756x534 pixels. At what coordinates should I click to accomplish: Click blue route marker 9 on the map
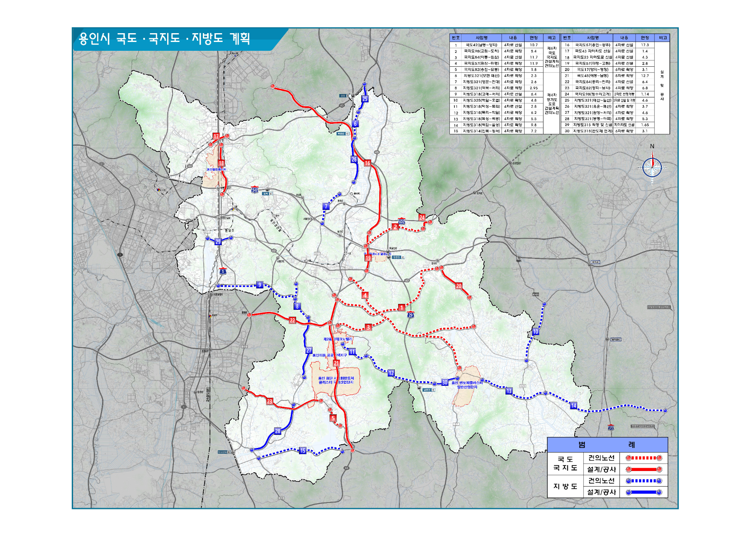260,285
